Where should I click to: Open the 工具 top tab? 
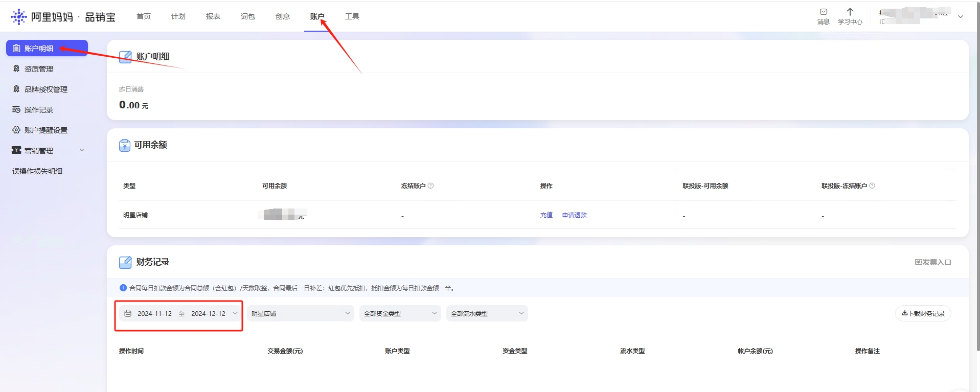click(352, 16)
